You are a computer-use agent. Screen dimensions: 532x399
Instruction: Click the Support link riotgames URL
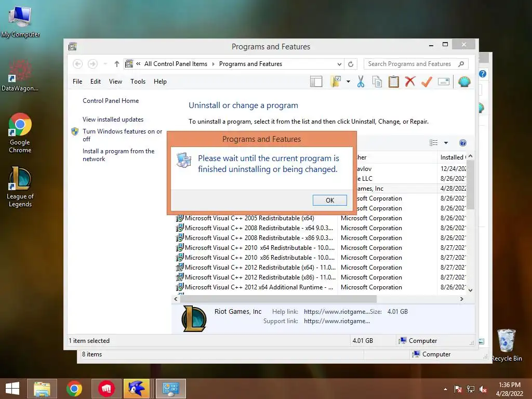[x=337, y=321]
